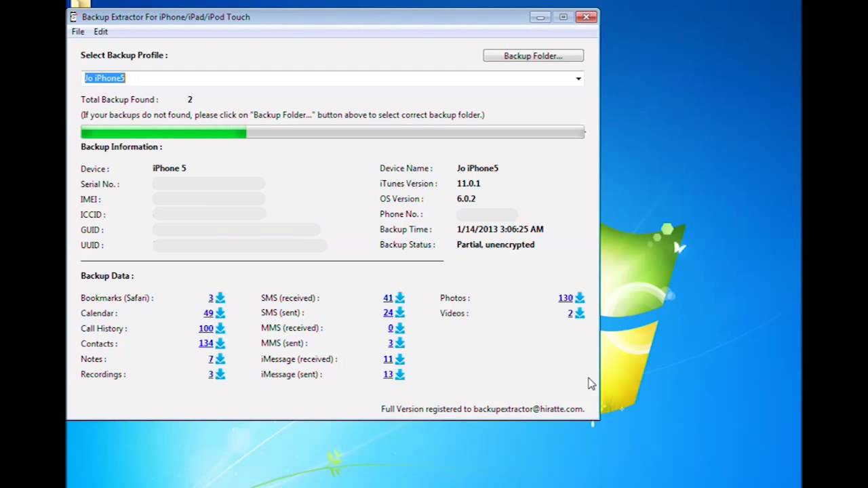Click Call History count link 100

pyautogui.click(x=206, y=329)
